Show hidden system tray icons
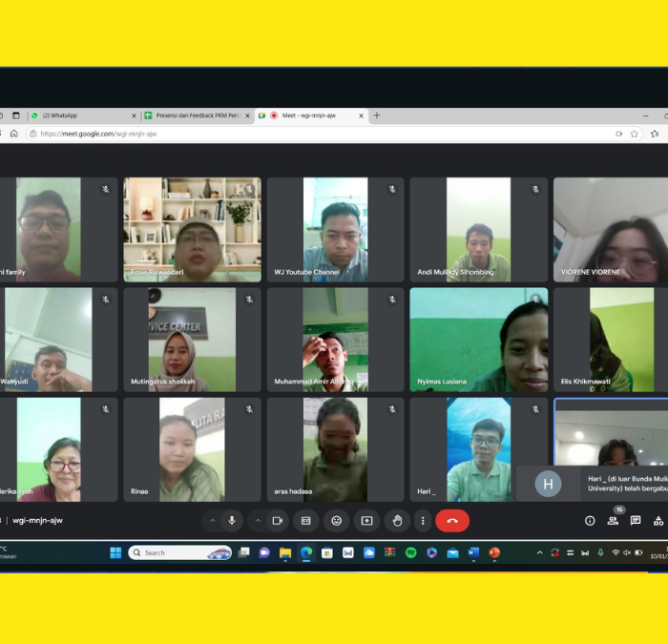Image resolution: width=668 pixels, height=644 pixels. [x=539, y=552]
